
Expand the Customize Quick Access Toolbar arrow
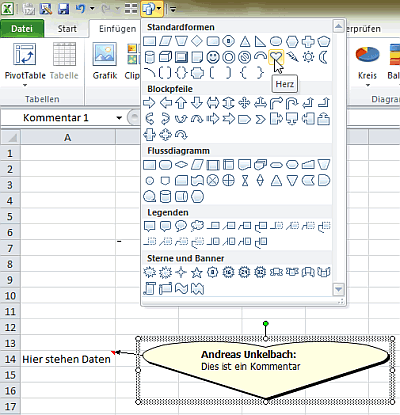pos(173,9)
